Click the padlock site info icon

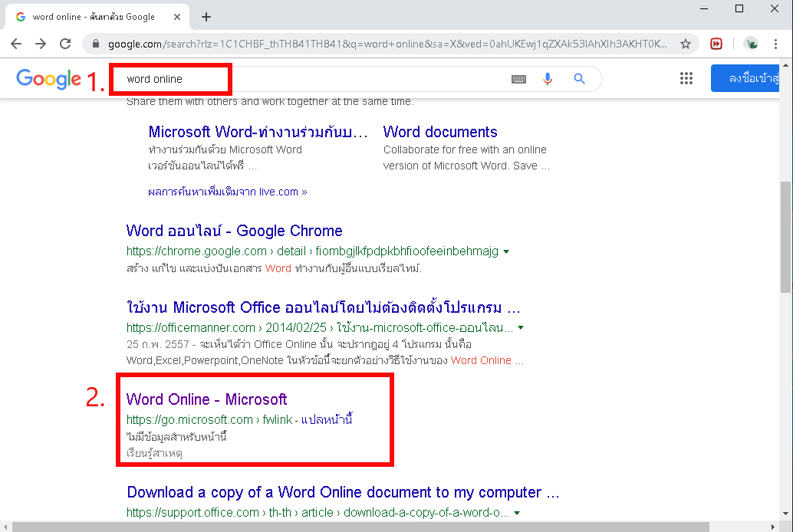coord(96,44)
